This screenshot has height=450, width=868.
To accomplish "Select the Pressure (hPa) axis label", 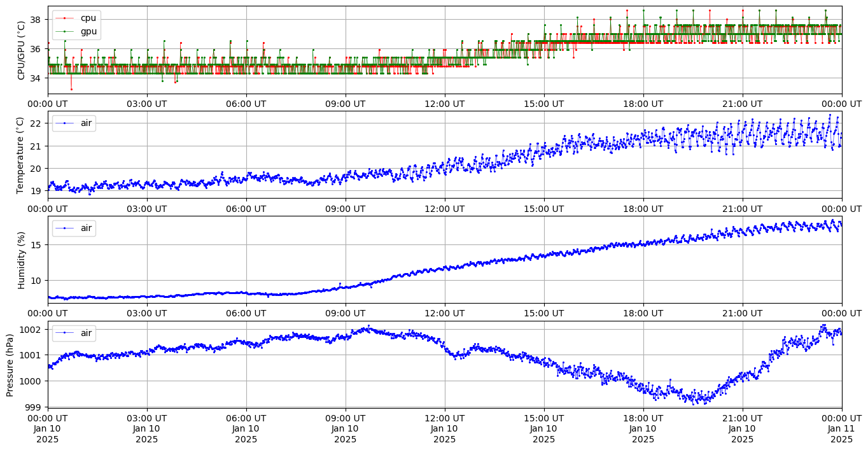I will click(x=10, y=365).
